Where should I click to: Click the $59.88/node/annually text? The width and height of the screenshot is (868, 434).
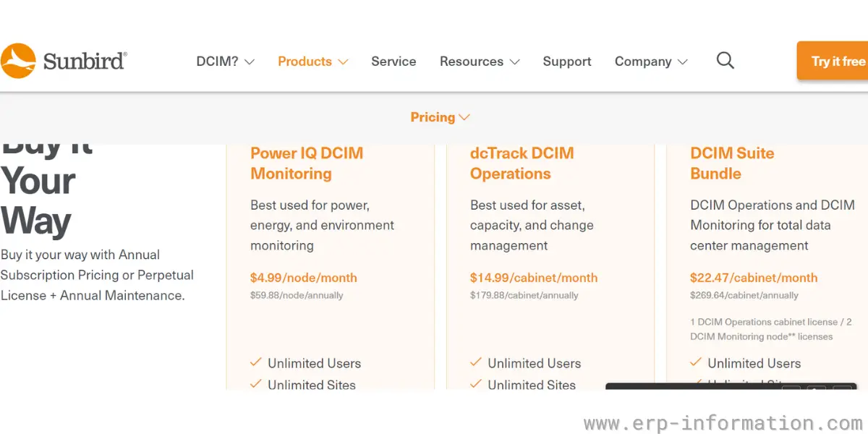[x=297, y=295]
